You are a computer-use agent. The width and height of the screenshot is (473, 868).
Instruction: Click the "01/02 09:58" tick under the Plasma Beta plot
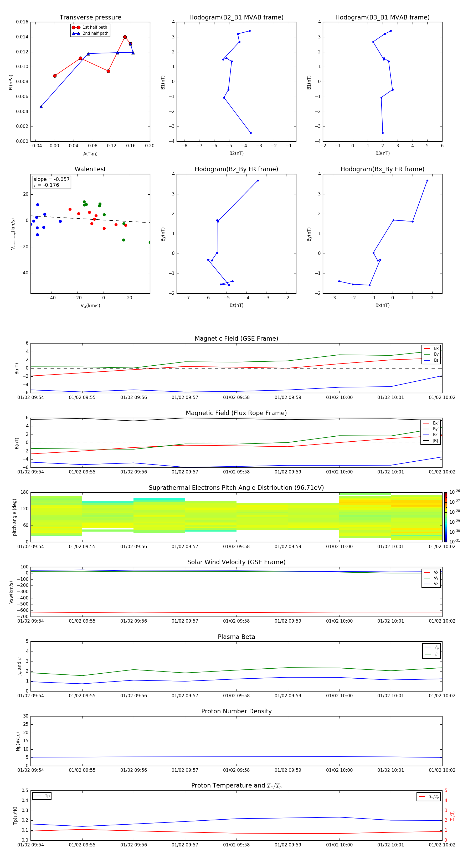[236, 696]
